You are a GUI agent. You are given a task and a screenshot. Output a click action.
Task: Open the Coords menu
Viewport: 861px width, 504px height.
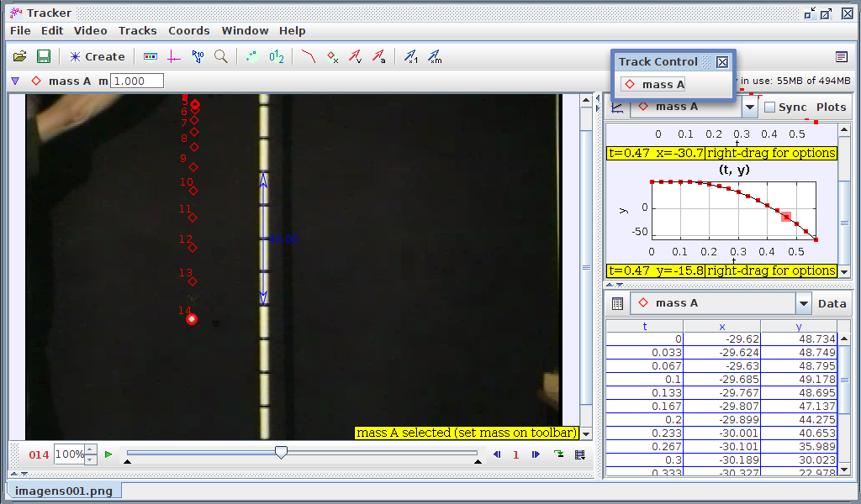tap(189, 31)
